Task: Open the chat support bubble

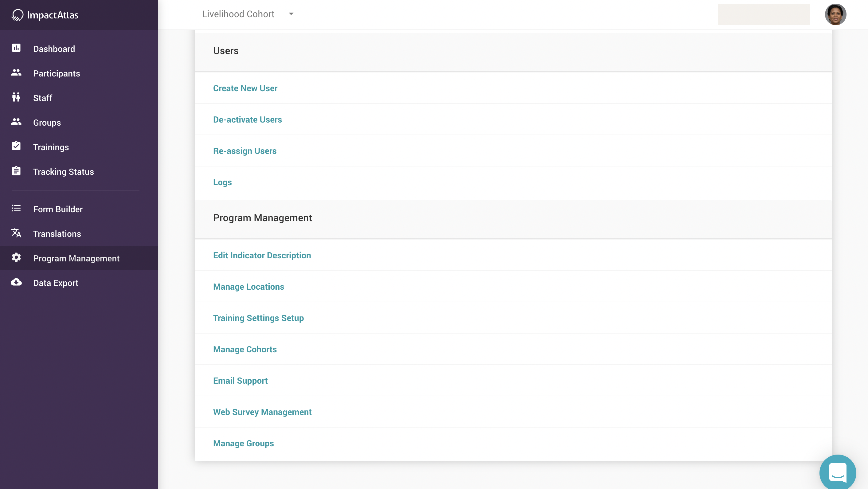Action: (x=838, y=472)
